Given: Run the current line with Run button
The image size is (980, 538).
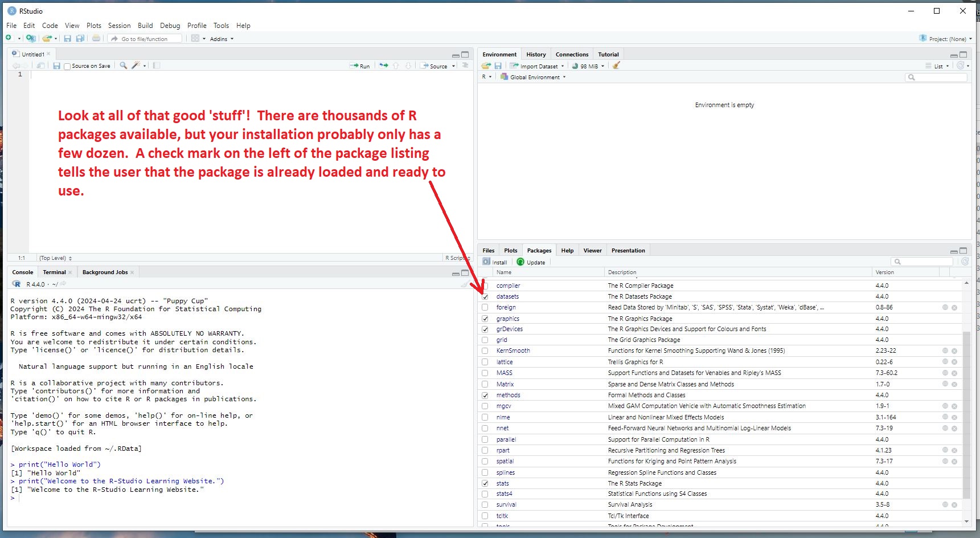Looking at the screenshot, I should 360,66.
